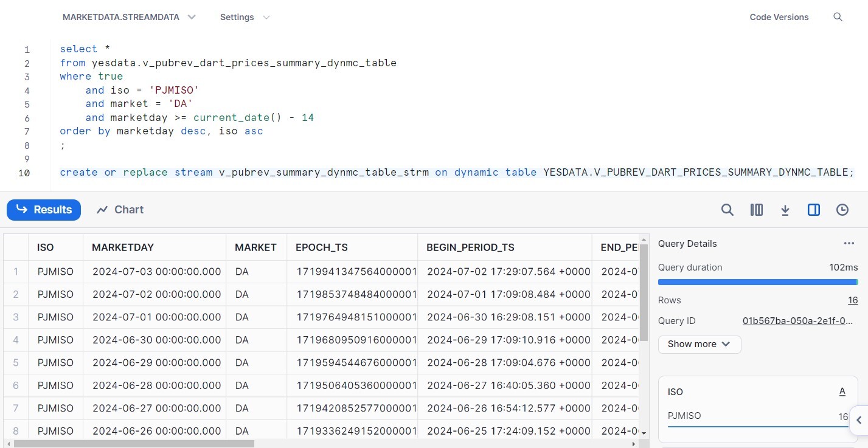Click the PJMISO distribution bar in ISO card
Screen dimensions: 868x448
pyautogui.click(x=758, y=426)
